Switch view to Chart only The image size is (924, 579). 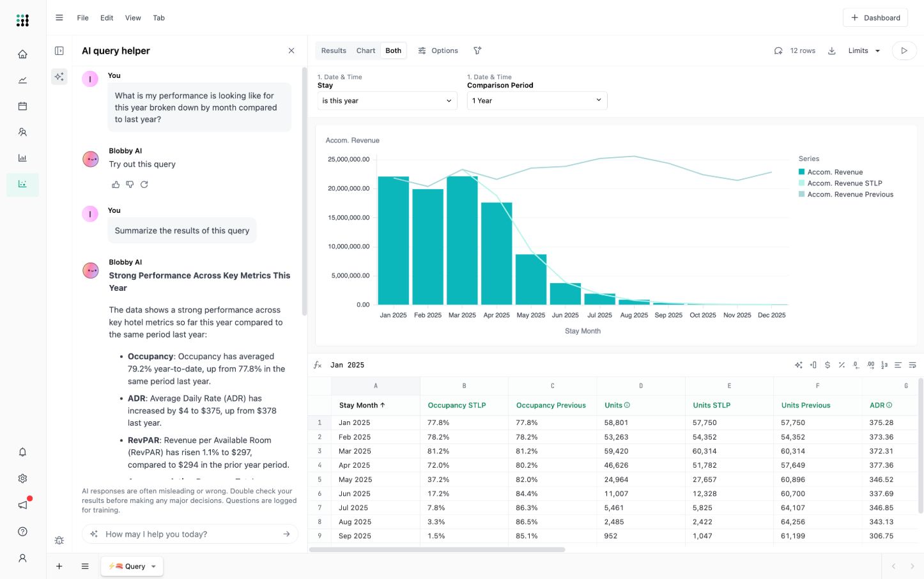(x=366, y=51)
